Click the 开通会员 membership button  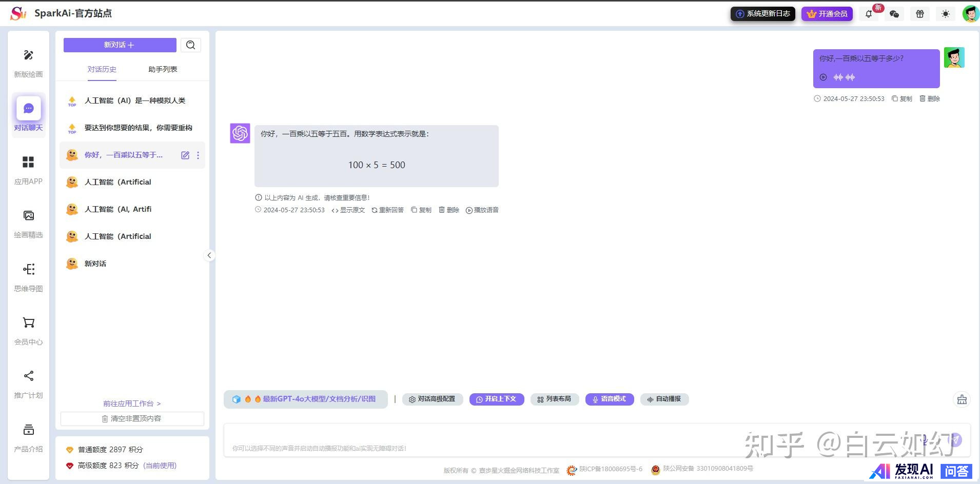pyautogui.click(x=827, y=14)
